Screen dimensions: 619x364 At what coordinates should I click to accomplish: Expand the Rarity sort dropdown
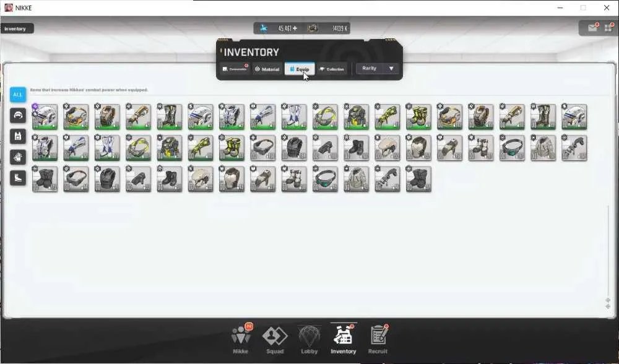click(x=377, y=68)
